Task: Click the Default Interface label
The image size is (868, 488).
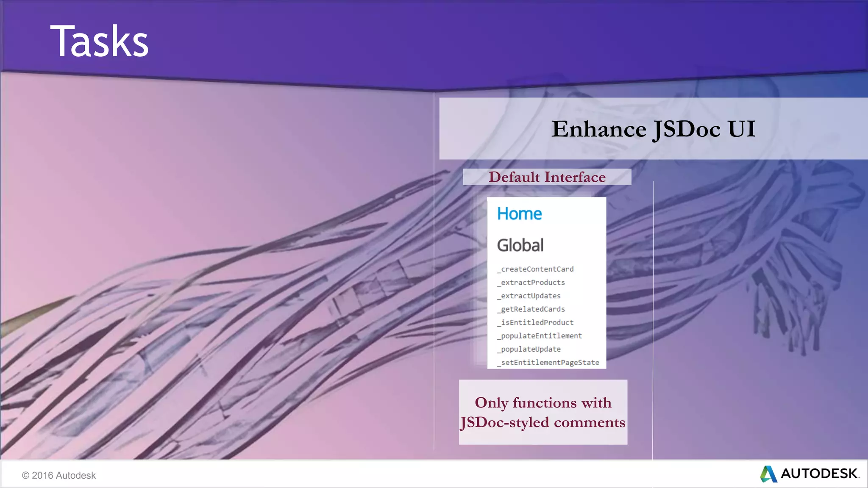Action: pos(547,177)
